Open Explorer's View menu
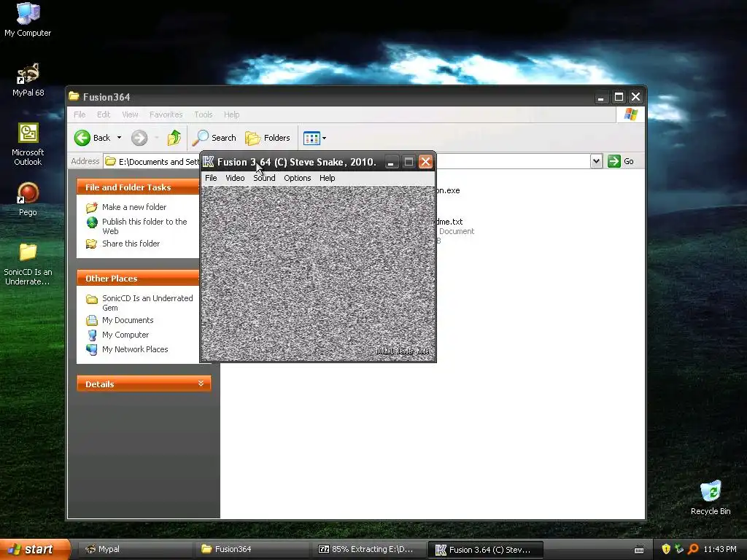Viewport: 747px width, 560px height. 130,114
